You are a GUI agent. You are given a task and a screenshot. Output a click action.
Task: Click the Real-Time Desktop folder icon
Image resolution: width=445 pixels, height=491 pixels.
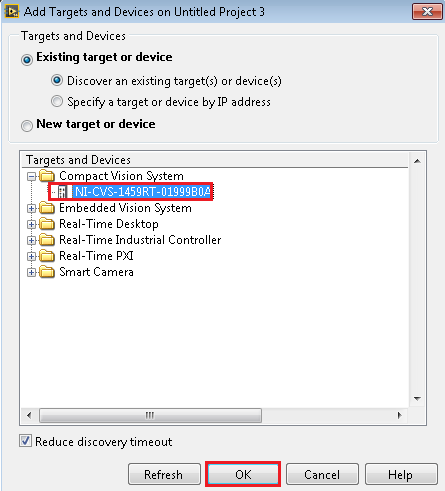pyautogui.click(x=47, y=224)
